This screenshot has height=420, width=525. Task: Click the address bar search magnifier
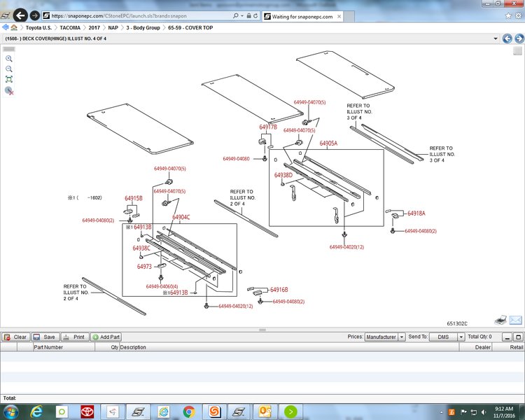coord(236,15)
